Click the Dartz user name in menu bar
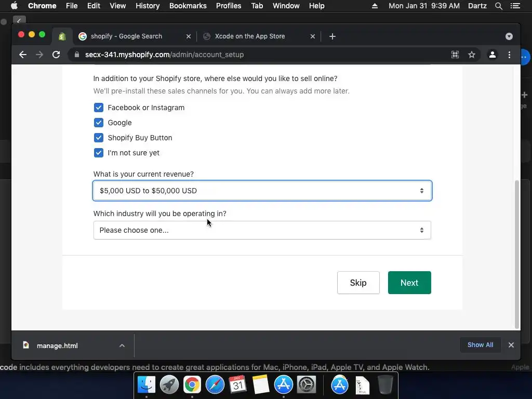This screenshot has width=532, height=399. point(477,6)
